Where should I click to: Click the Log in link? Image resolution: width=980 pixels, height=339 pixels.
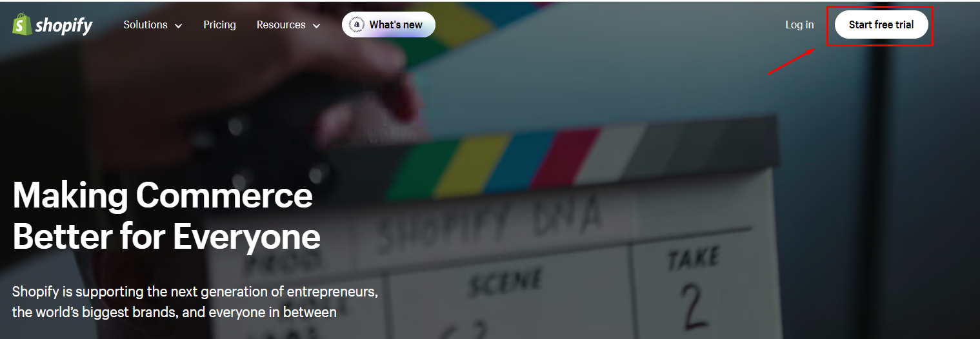799,24
